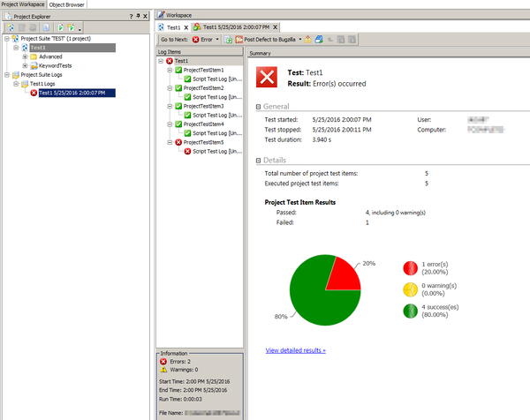The image size is (530, 420).
Task: Click green check icon of ProjectTestItem4
Action: (178, 124)
